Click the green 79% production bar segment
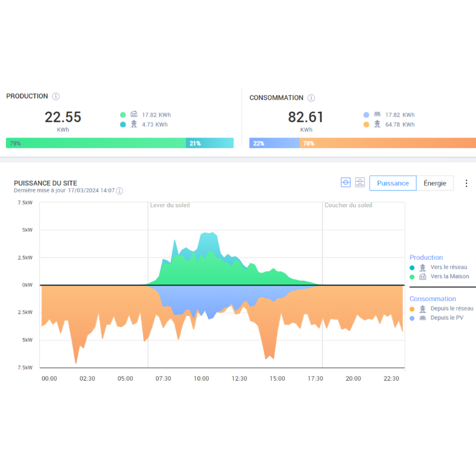476x476 pixels. (95, 143)
